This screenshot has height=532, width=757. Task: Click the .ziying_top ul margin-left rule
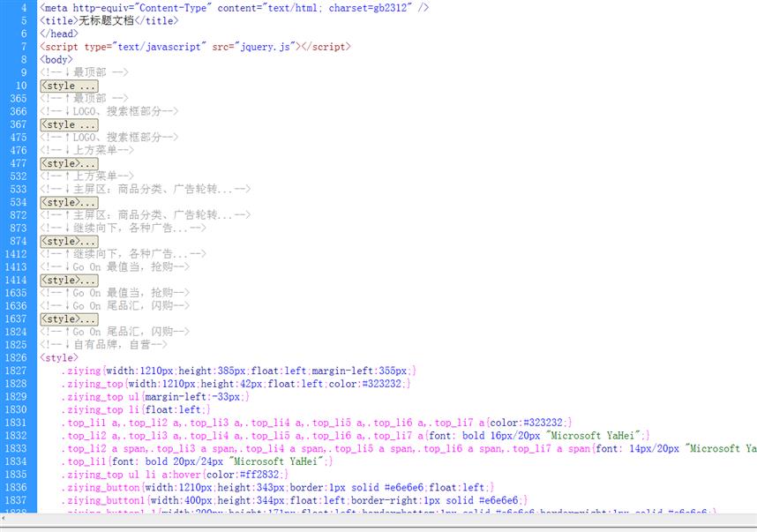tap(155, 397)
